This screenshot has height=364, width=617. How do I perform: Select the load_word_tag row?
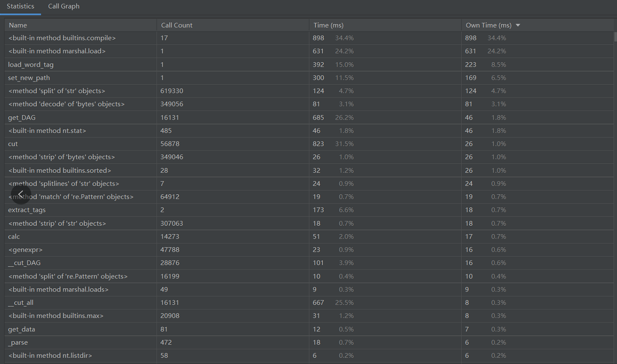coord(31,64)
